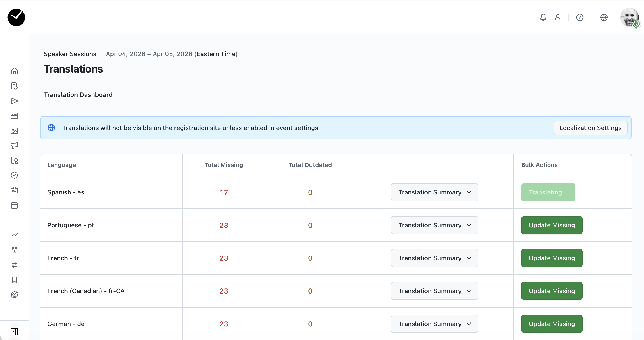644x340 pixels.
Task: Open the calendar icon in the sidebar
Action: pyautogui.click(x=14, y=205)
